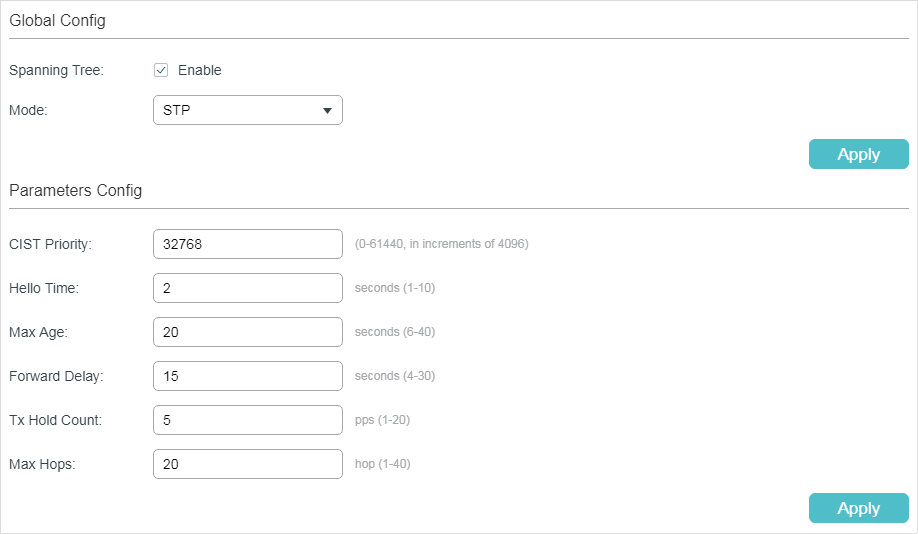Click into the Max Age field
The height and width of the screenshot is (534, 918).
pyautogui.click(x=248, y=332)
